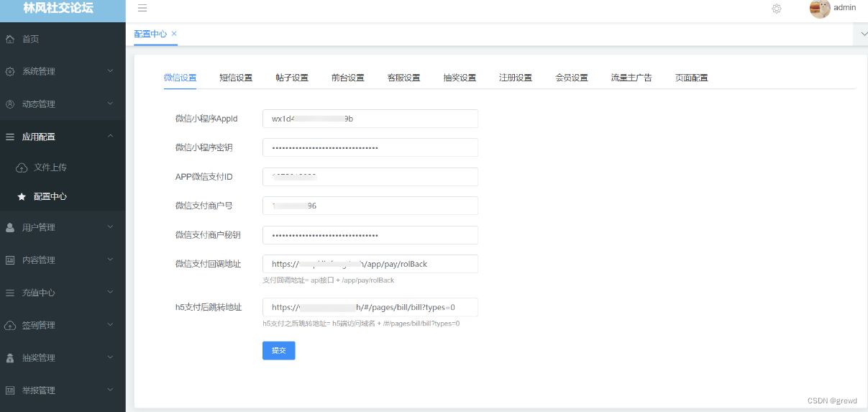The height and width of the screenshot is (412, 868).
Task: Focus the 微信小程序AppId input field
Action: tap(370, 119)
